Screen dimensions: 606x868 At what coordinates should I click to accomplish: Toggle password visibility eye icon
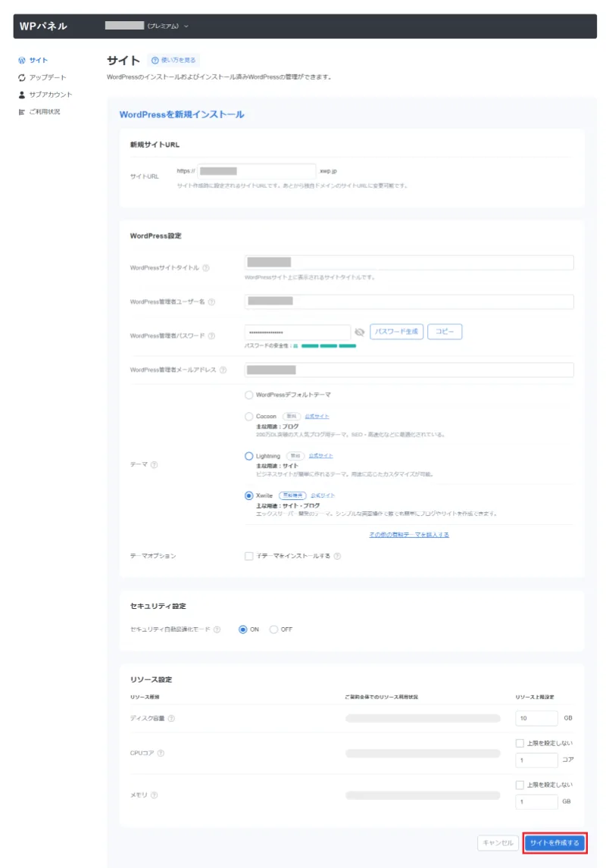click(x=359, y=333)
